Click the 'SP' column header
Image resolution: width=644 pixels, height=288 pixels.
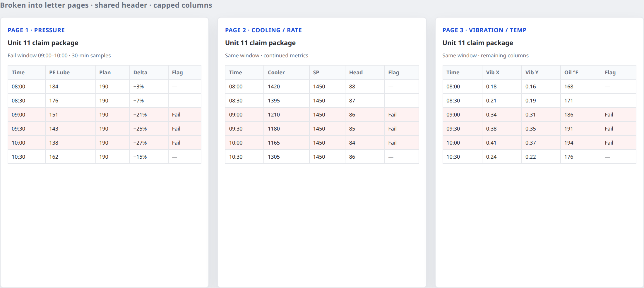coord(327,73)
